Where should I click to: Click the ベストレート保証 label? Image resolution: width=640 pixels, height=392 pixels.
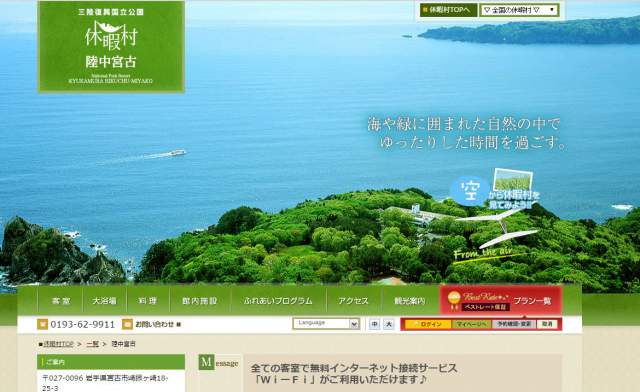click(x=486, y=307)
